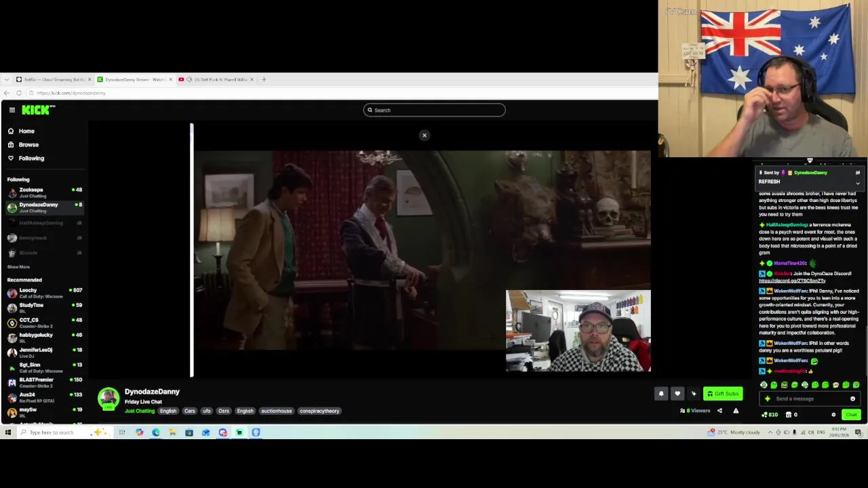Open chat settings gear icon
The image size is (868, 488).
[x=833, y=415]
